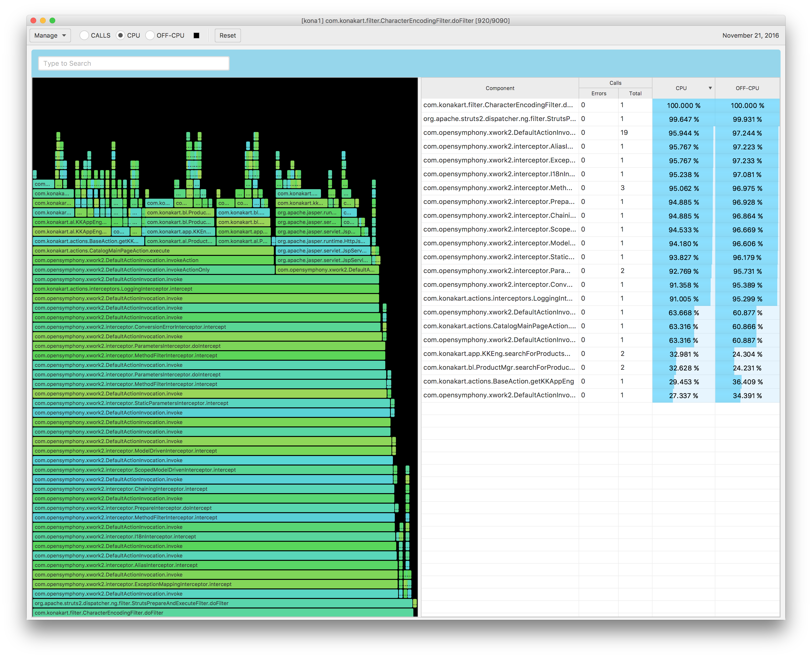Click the LoggingInterceptor.intercept flame bar

pyautogui.click(x=206, y=289)
